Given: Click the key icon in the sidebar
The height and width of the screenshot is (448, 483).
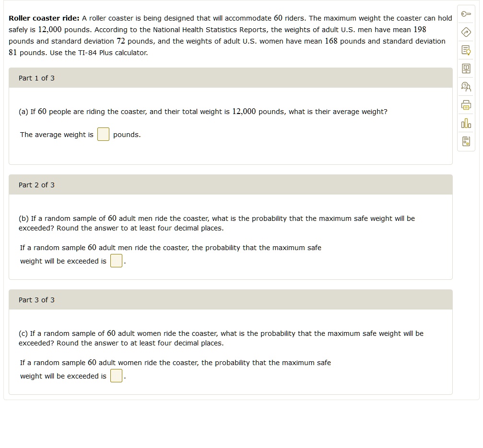Looking at the screenshot, I should tap(466, 14).
